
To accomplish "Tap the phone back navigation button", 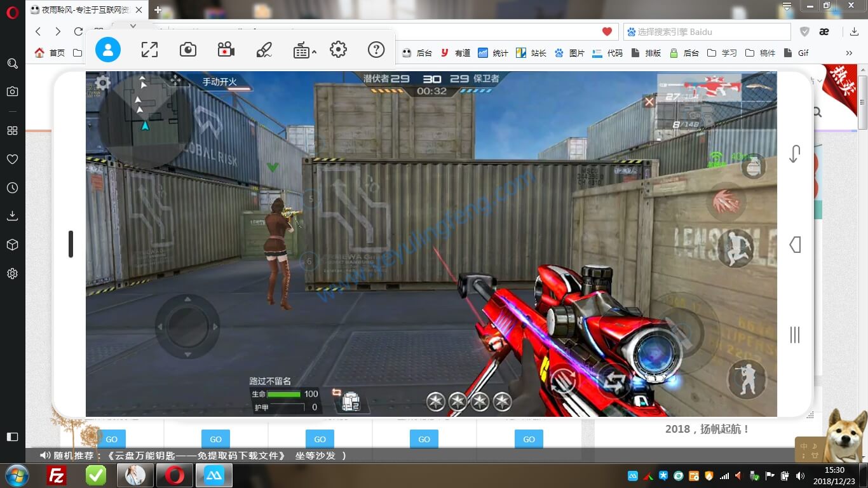I will (795, 245).
